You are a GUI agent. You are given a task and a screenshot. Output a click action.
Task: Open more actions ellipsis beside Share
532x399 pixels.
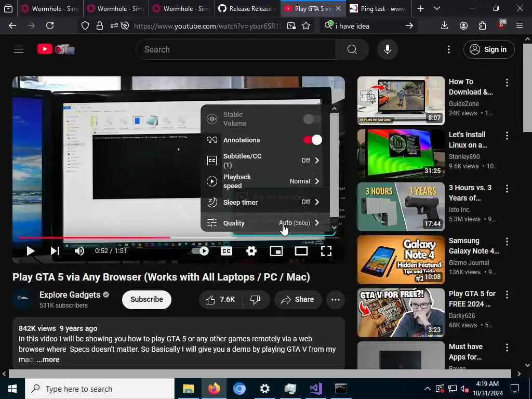[335, 300]
